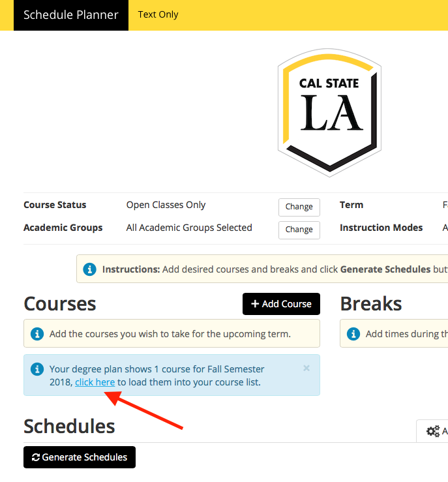Click the Cal State LA logo

pyautogui.click(x=329, y=112)
